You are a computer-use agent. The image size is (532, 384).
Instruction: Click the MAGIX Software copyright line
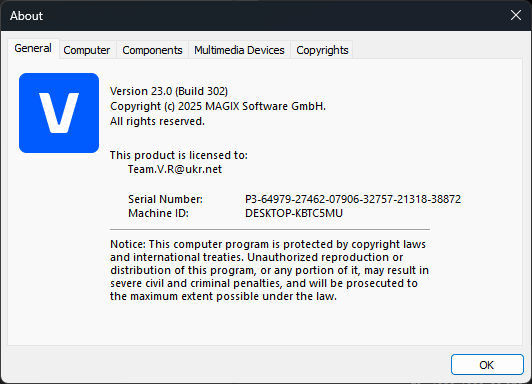218,107
